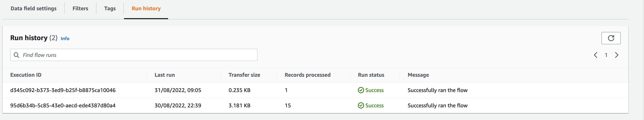Select the Run history tab
This screenshot has height=120, width=644.
click(x=146, y=9)
